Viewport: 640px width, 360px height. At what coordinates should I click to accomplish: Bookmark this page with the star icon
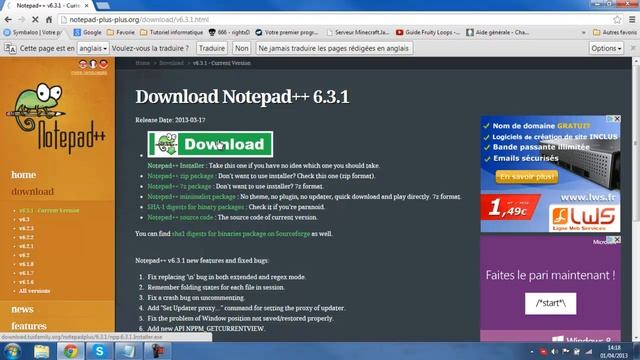pos(617,19)
